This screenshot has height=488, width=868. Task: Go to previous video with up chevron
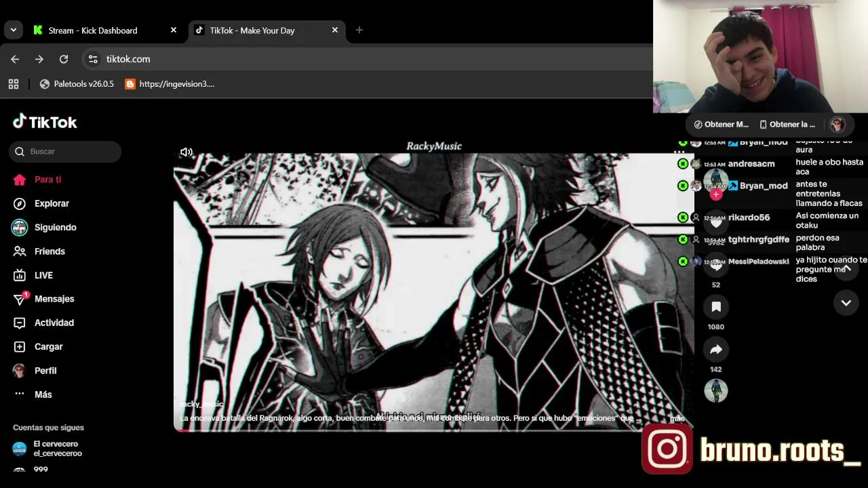[x=846, y=269]
